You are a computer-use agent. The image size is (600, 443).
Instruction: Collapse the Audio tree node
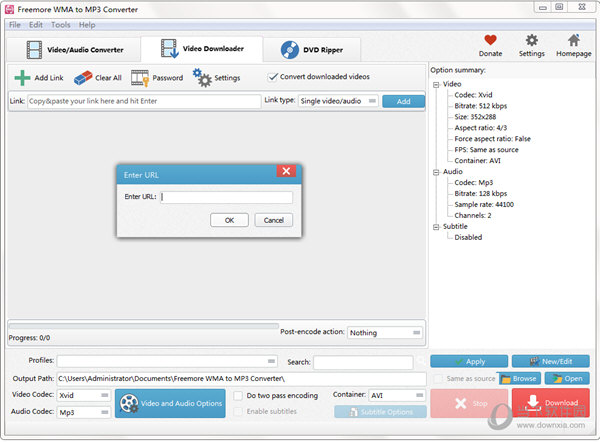[x=436, y=172]
